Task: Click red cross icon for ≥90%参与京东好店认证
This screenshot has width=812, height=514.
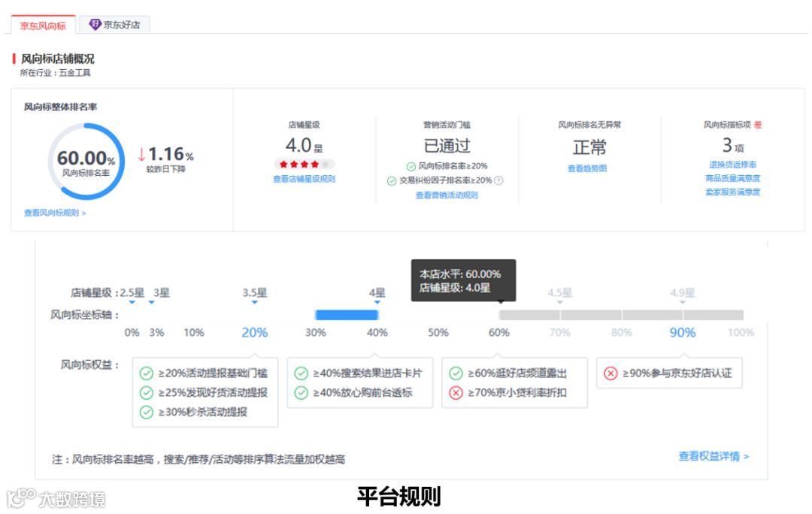Action: point(611,373)
